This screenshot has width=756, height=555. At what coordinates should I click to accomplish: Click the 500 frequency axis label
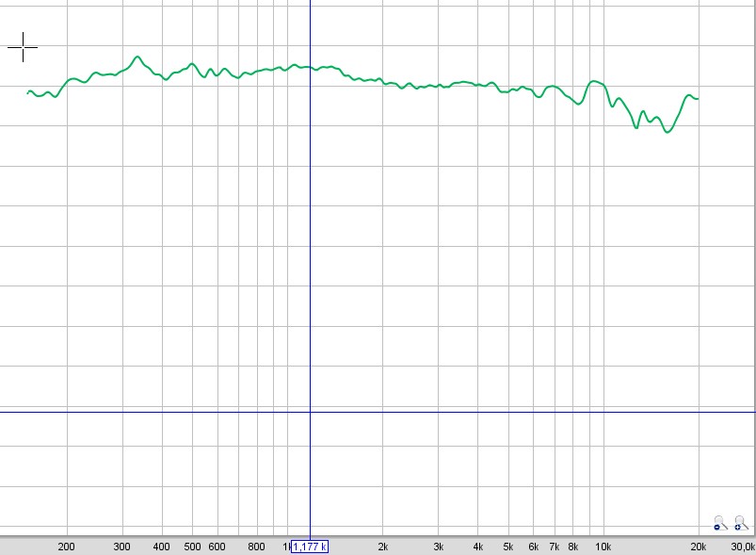tap(192, 547)
